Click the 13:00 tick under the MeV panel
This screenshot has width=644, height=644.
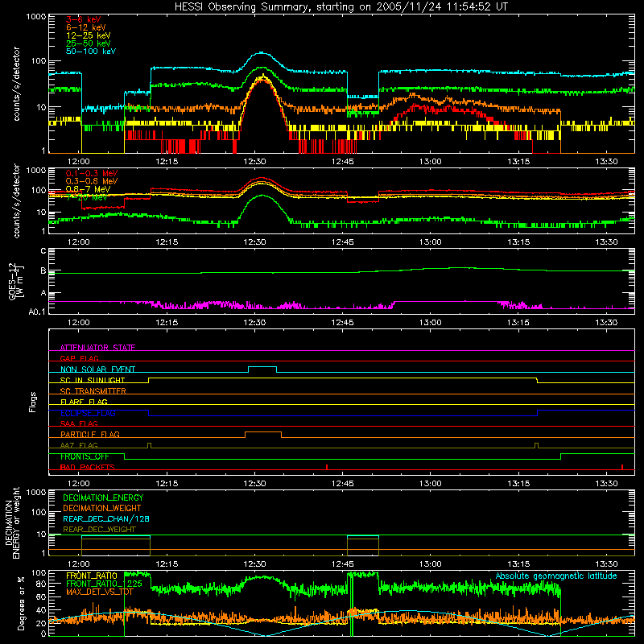click(431, 242)
